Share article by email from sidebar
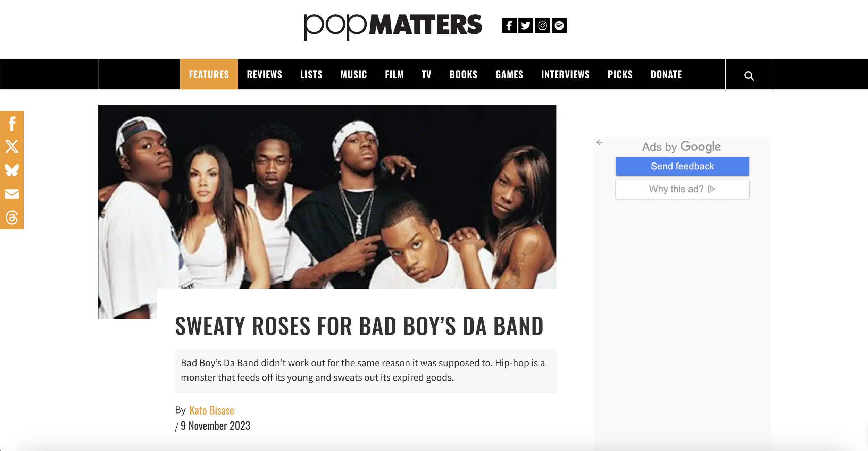 click(x=12, y=194)
